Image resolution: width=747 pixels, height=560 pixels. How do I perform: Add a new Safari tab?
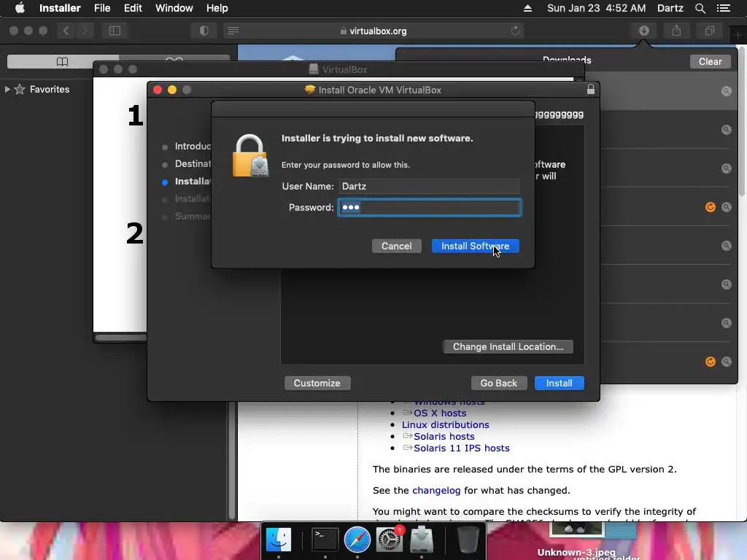coord(738,35)
